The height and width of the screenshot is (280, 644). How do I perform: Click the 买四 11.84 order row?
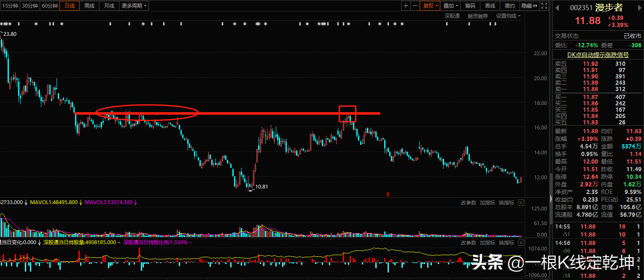pyautogui.click(x=598, y=116)
